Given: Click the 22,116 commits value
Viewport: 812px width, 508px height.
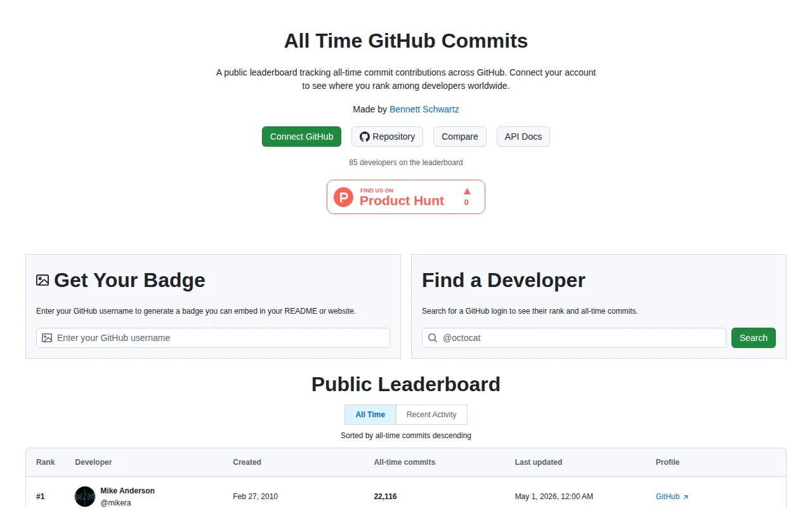Looking at the screenshot, I should tap(385, 497).
